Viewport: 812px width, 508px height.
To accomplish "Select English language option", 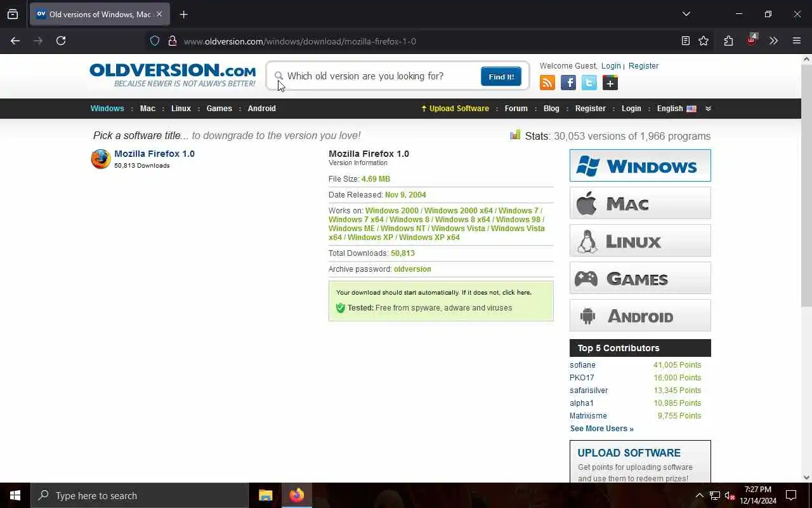I will click(x=676, y=109).
